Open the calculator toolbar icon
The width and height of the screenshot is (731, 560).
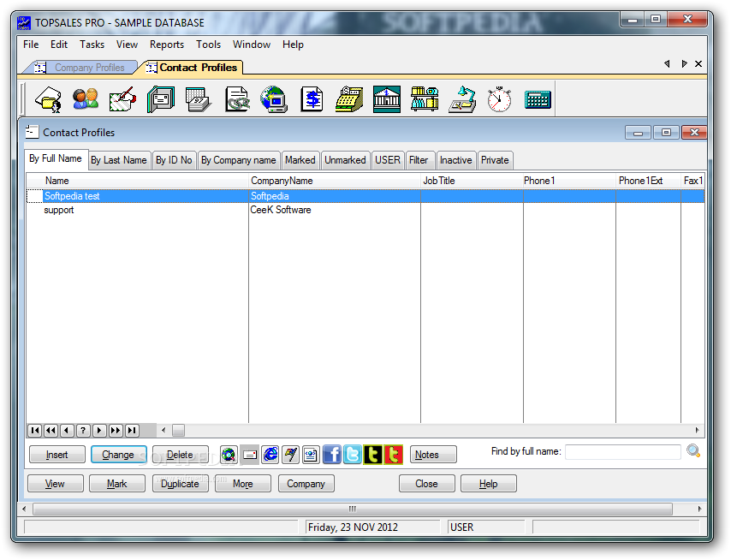(538, 99)
